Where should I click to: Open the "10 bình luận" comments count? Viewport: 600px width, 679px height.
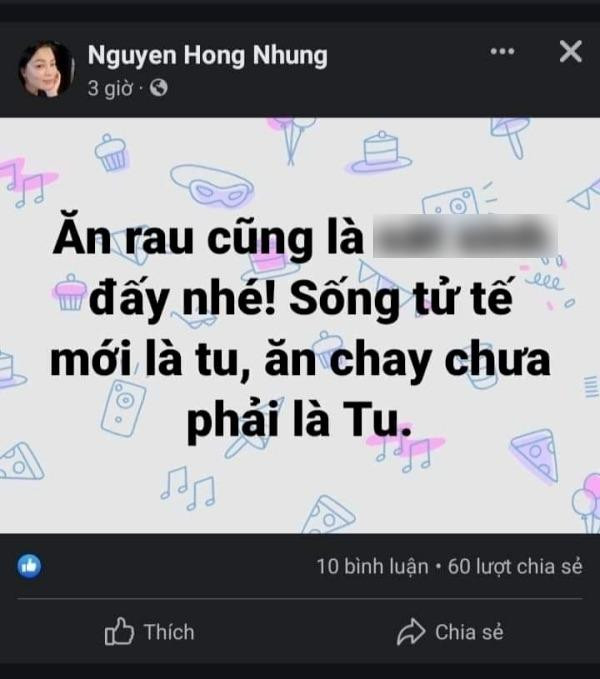372,566
